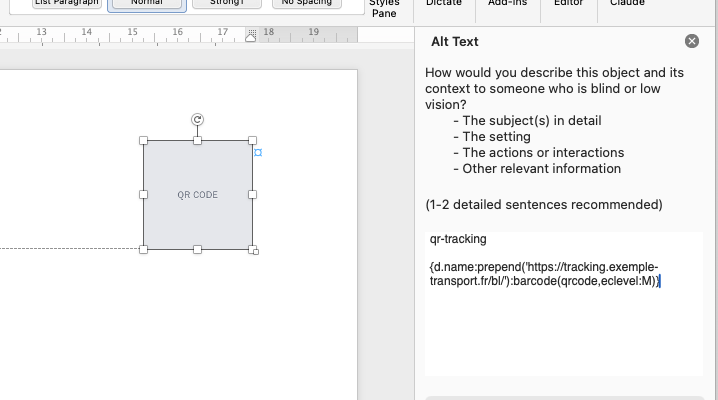
Task: Apply the Strong1 style
Action: tap(227, 4)
